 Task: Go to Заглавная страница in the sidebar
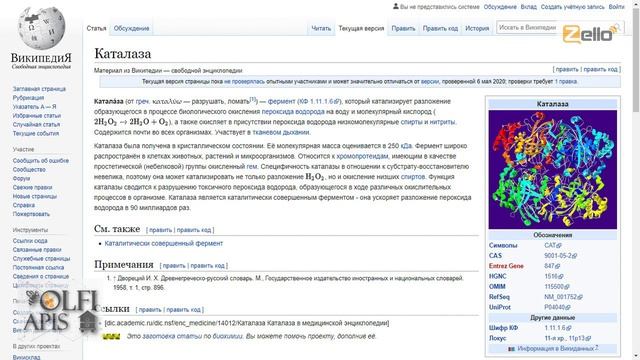(39, 89)
